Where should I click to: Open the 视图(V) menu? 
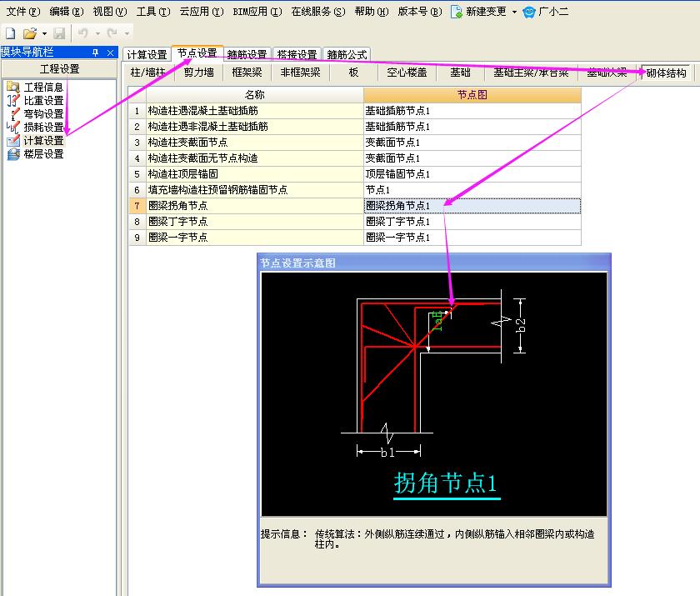tap(109, 12)
